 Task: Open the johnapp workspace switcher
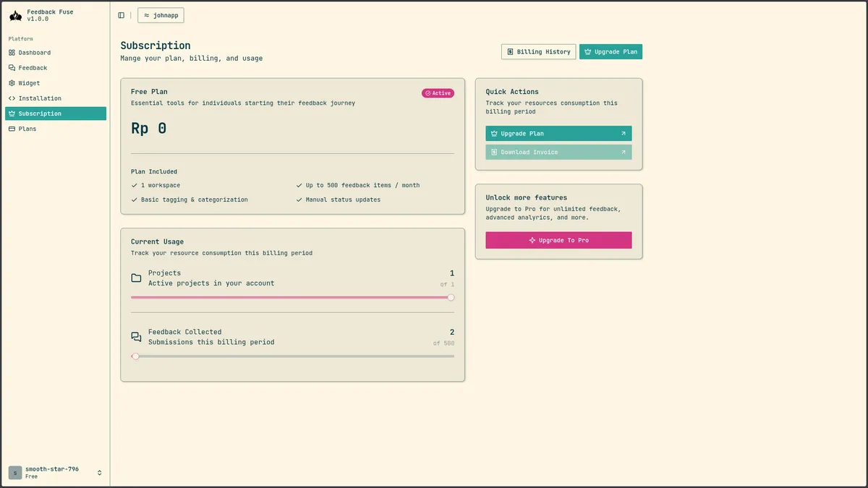[x=160, y=14]
